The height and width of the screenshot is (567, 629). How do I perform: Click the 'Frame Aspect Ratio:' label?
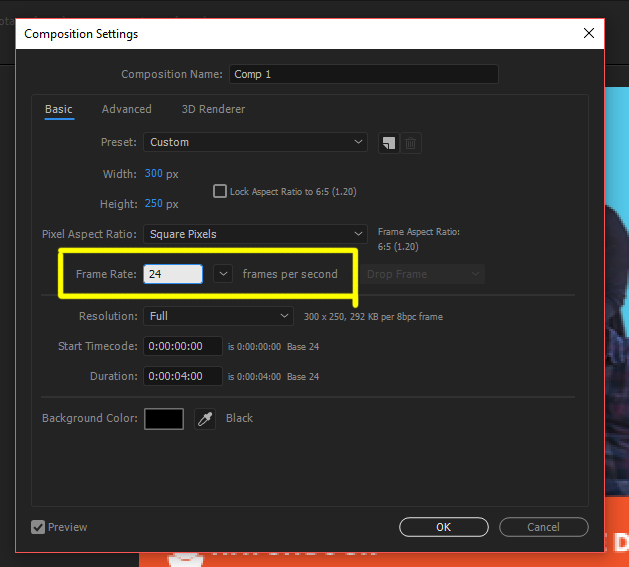point(419,232)
